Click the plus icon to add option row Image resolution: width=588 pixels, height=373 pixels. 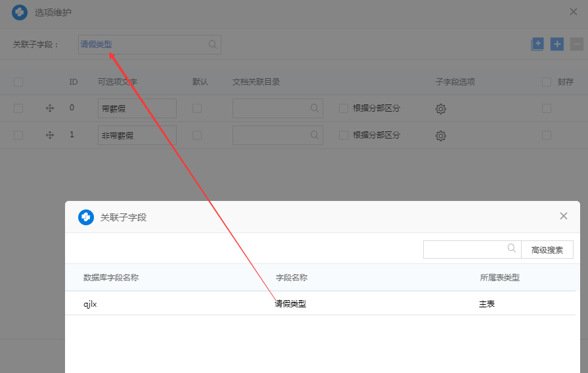click(557, 44)
